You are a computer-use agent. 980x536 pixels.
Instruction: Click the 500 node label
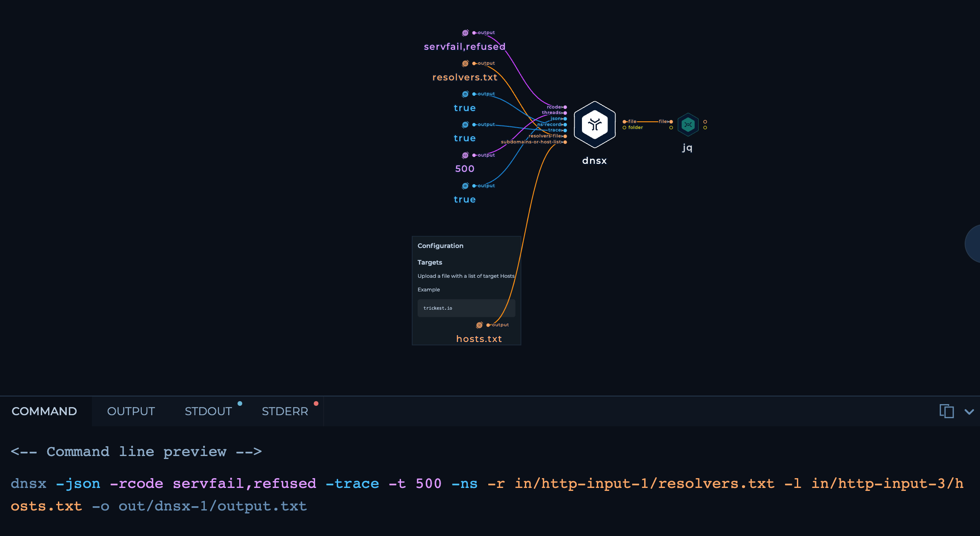tap(465, 169)
